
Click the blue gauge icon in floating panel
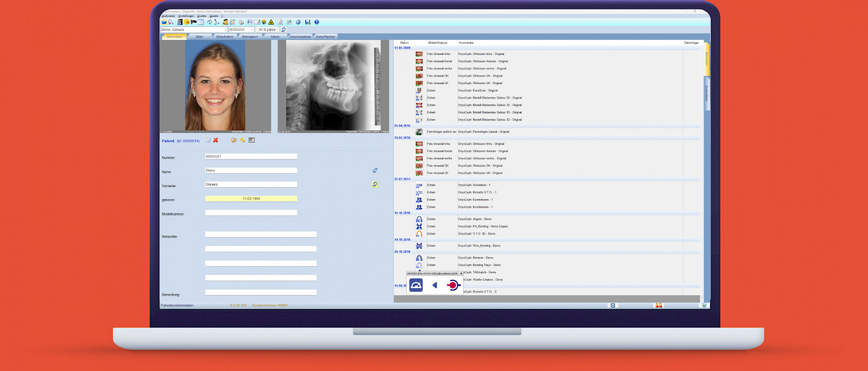point(416,285)
